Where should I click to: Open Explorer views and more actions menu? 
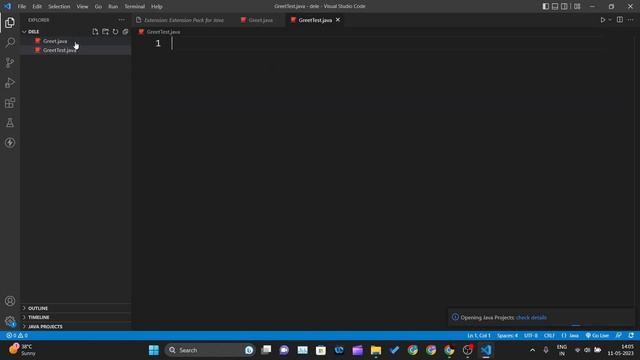[x=122, y=20]
